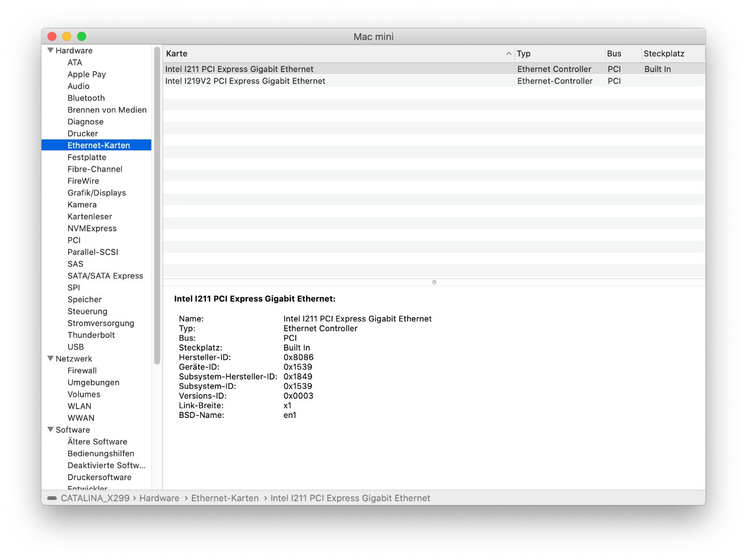
Task: Select Diagnose in the sidebar
Action: 86,122
